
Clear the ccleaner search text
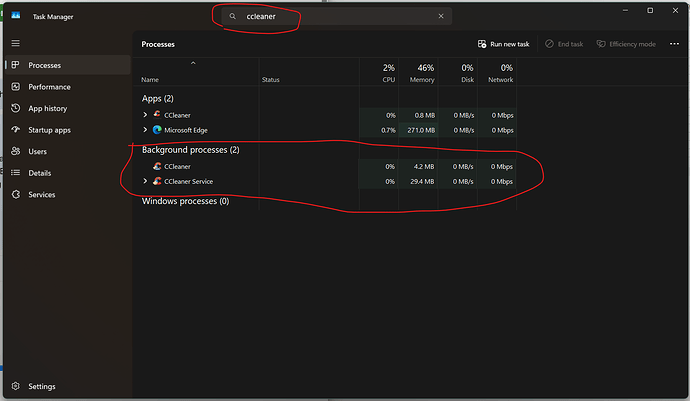[441, 16]
